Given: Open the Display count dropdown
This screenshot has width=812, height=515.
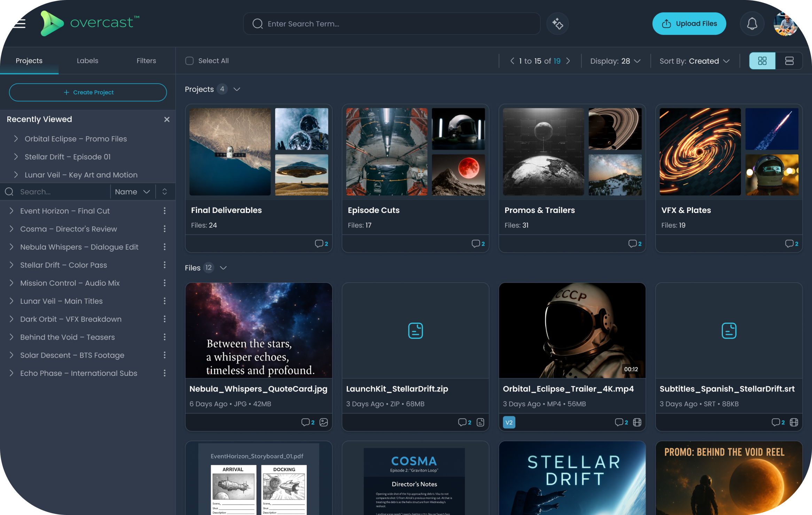Looking at the screenshot, I should tap(615, 61).
